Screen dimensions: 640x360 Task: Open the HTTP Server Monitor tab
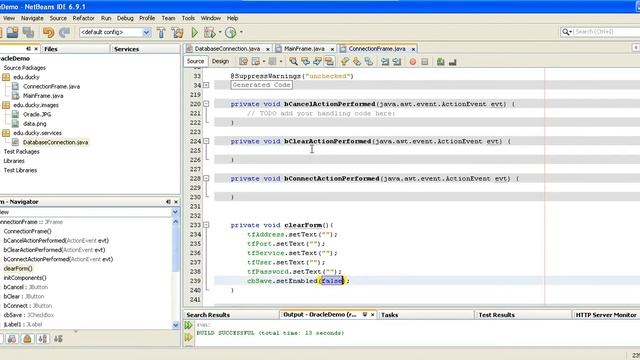pyautogui.click(x=606, y=315)
